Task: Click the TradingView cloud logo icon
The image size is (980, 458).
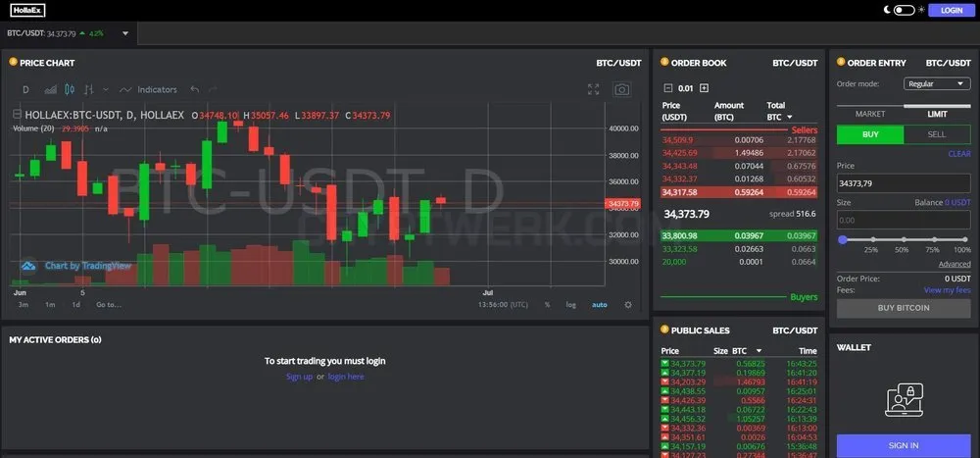Action: (28, 266)
